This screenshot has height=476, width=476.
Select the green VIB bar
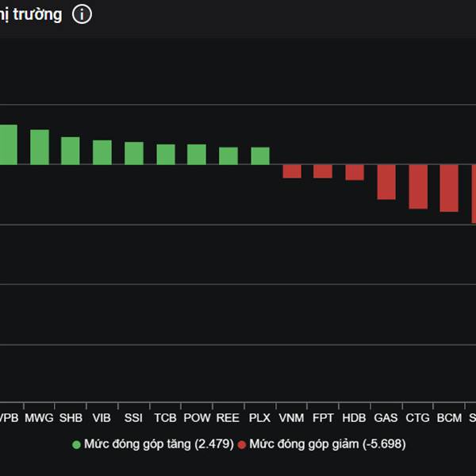tap(102, 152)
